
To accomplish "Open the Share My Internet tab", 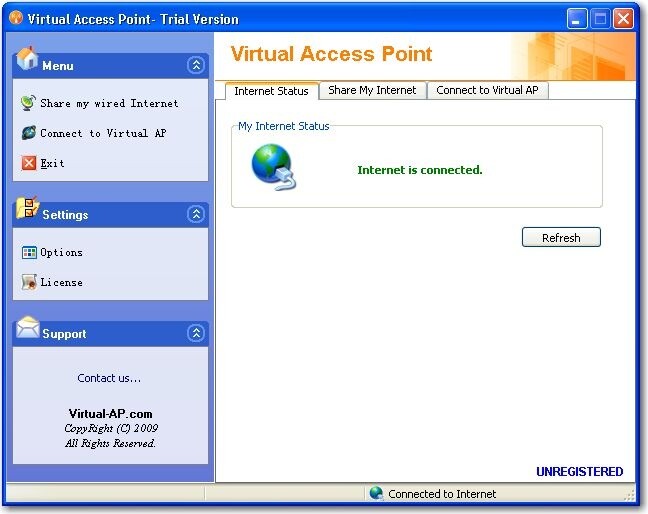I will point(372,90).
